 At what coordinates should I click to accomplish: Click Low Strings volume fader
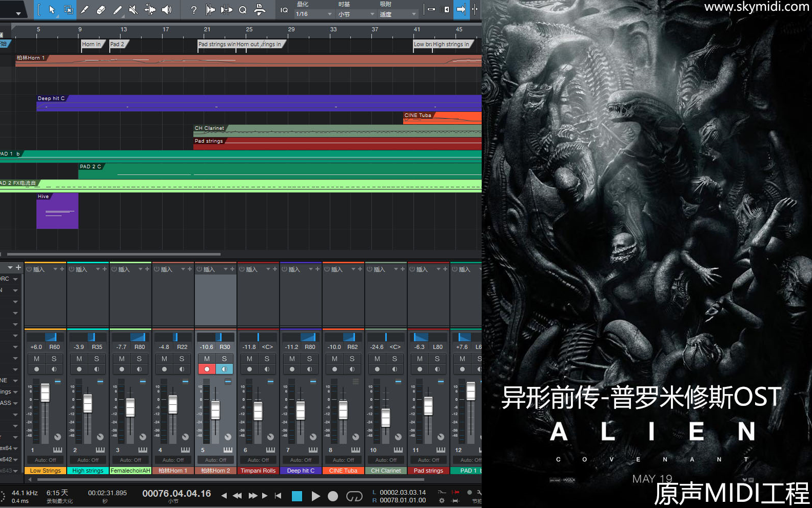(45, 393)
